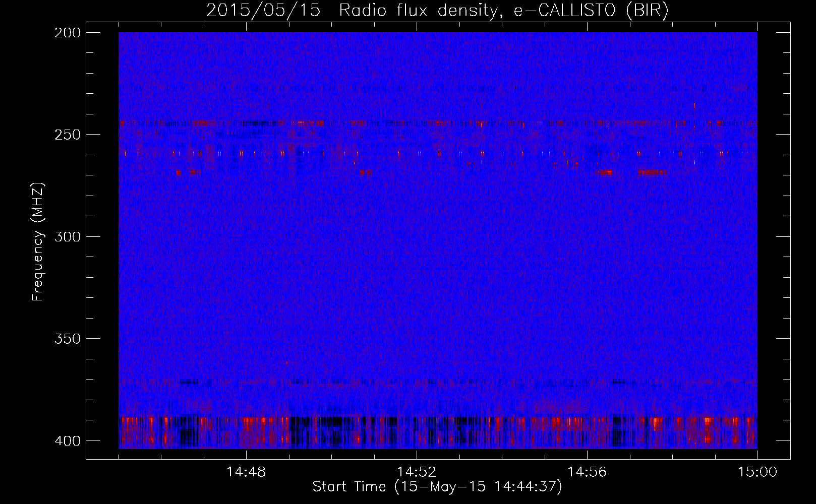Screen dimensions: 816x504
Task: Click the 14:52 time tick label
Action: click(417, 472)
